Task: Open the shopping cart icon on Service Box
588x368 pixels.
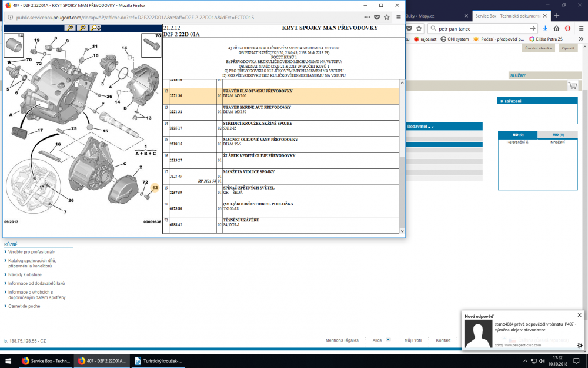Action: (x=573, y=85)
